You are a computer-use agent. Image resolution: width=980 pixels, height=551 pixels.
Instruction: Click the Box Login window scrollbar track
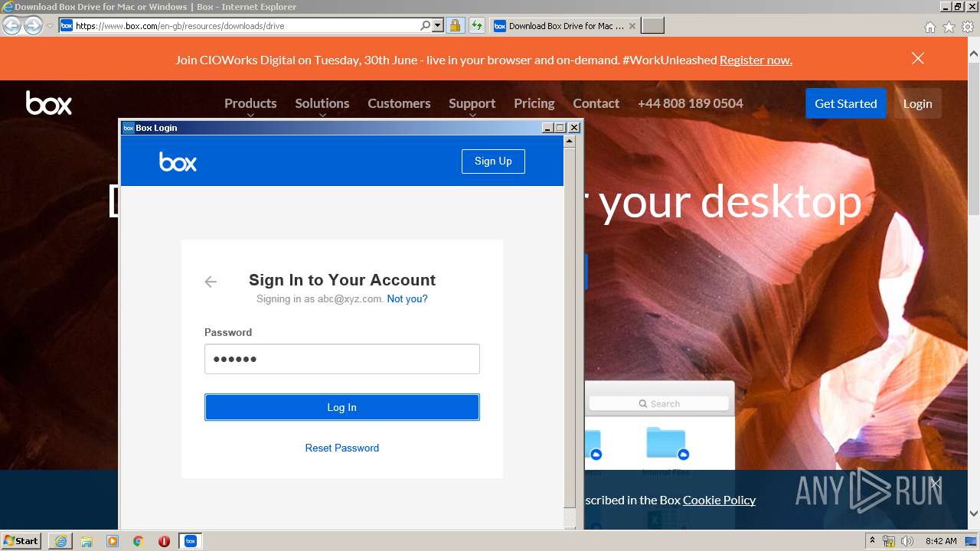point(570,329)
